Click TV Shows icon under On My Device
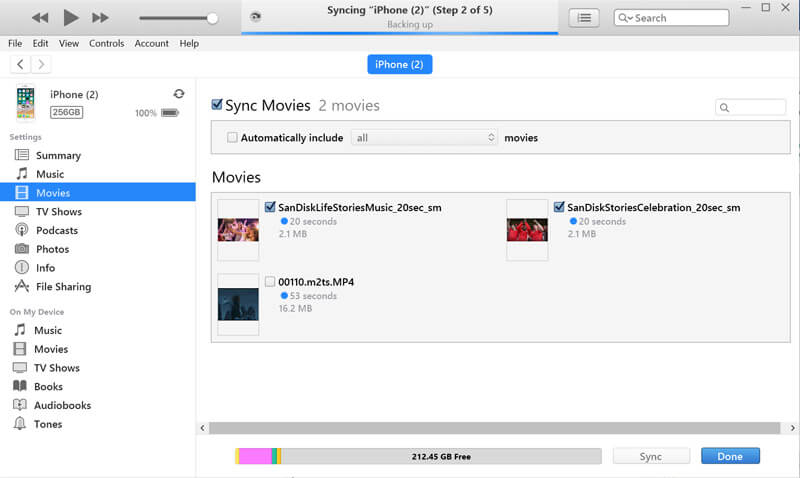Image resolution: width=800 pixels, height=478 pixels. 20,367
